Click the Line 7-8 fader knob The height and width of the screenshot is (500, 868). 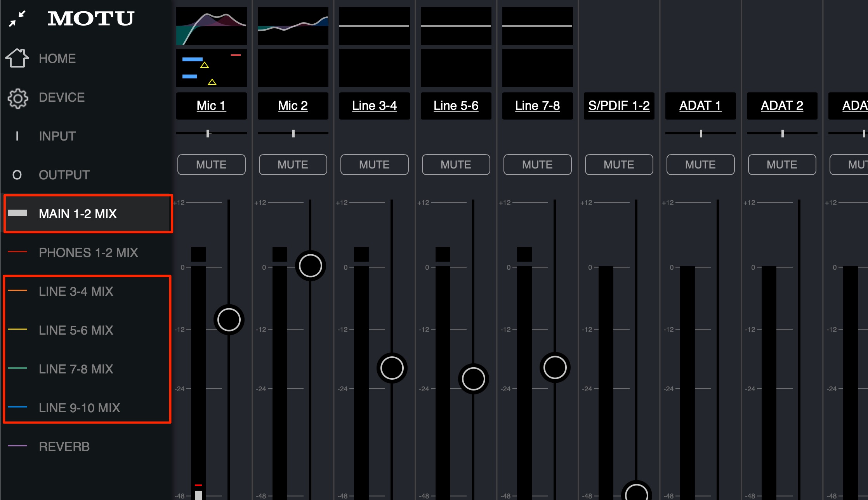coord(555,368)
